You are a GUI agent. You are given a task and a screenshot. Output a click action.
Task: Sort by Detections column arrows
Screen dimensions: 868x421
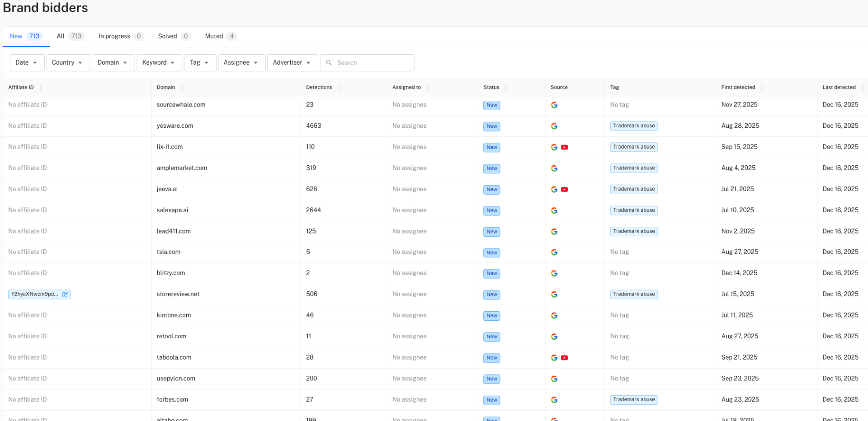339,88
